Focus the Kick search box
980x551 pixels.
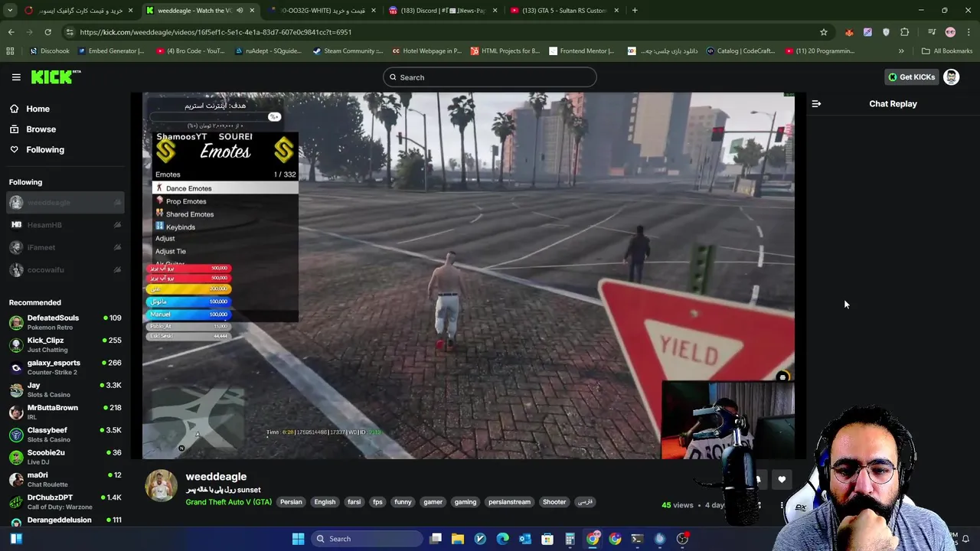point(490,77)
